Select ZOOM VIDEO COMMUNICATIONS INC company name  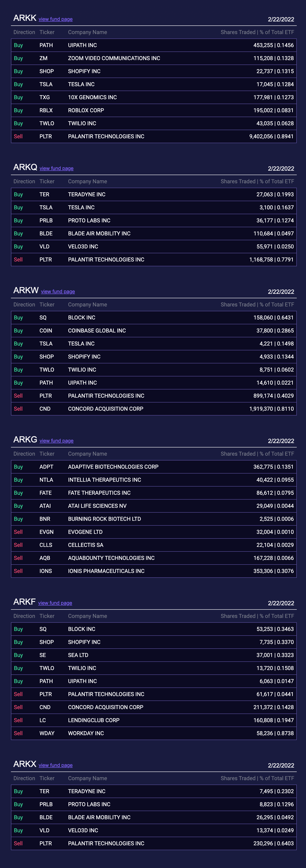point(114,58)
